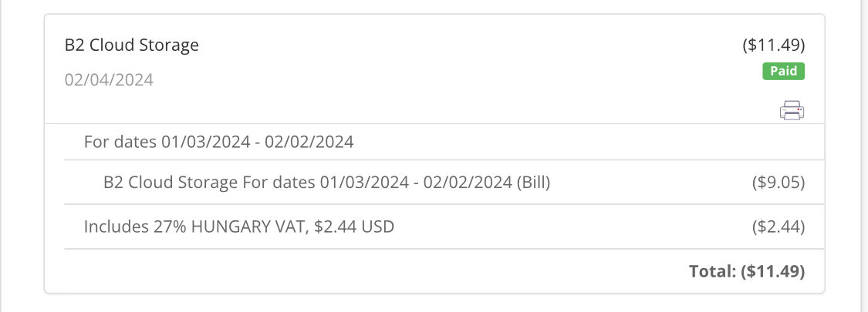This screenshot has height=312, width=868.
Task: Click the B2 Cloud Storage bill line item
Action: point(327,182)
